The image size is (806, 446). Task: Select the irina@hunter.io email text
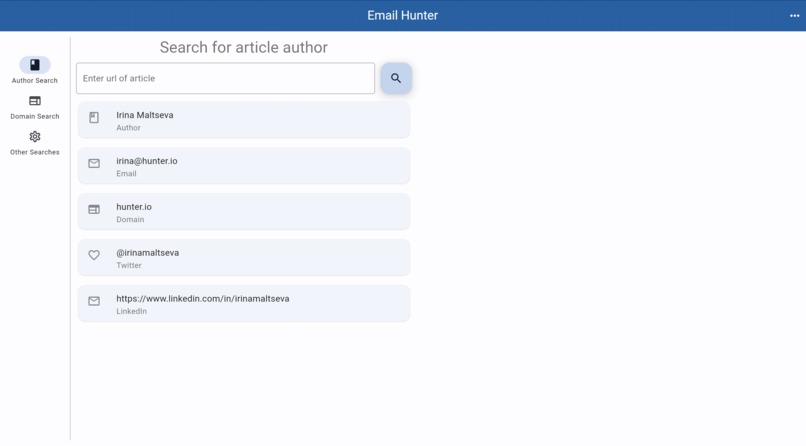(146, 161)
